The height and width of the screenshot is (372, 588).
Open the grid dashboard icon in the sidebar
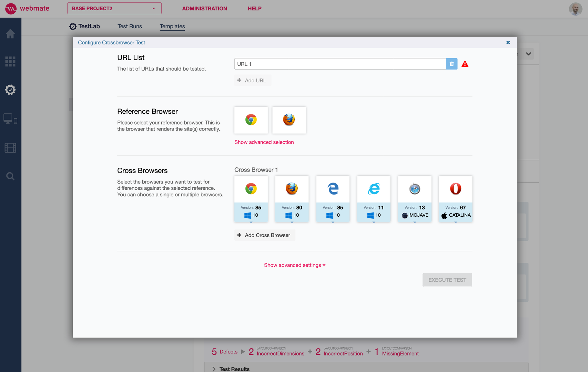pos(10,61)
